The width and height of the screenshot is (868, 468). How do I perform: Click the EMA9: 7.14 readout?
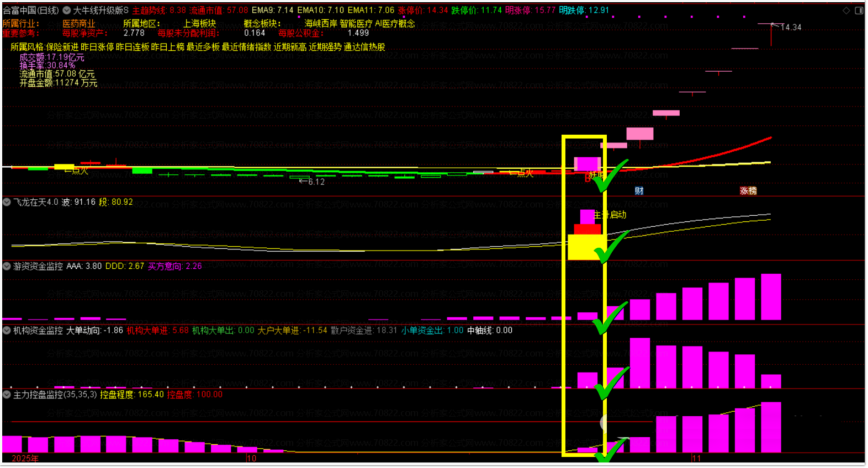(273, 10)
